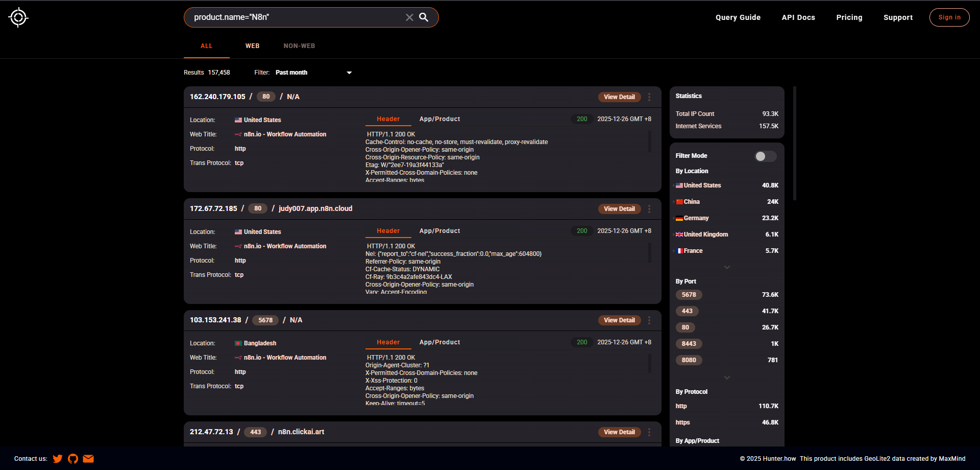Click n8n favicon on 103.153.241.38 result
This screenshot has width=980, height=470.
pos(238,358)
